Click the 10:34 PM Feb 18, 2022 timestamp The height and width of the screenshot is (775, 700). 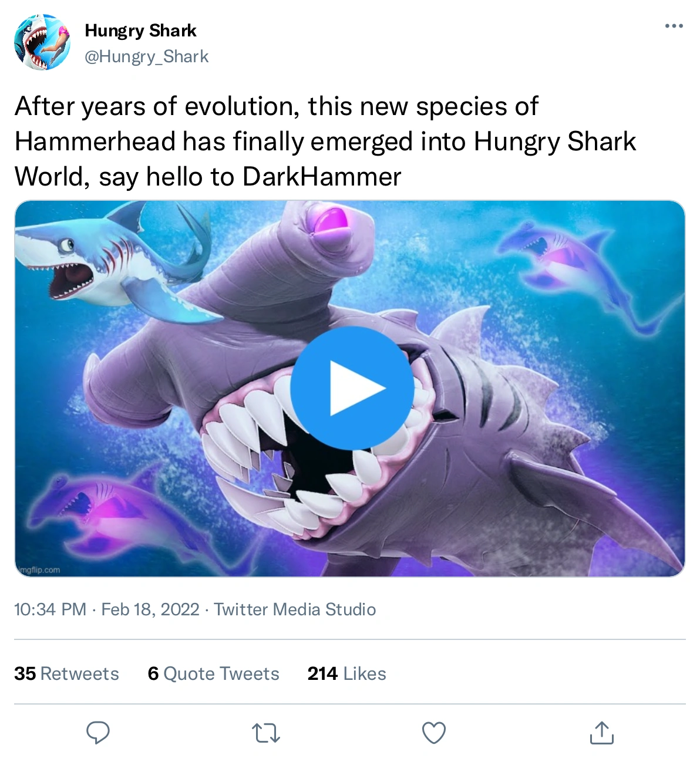tap(106, 609)
